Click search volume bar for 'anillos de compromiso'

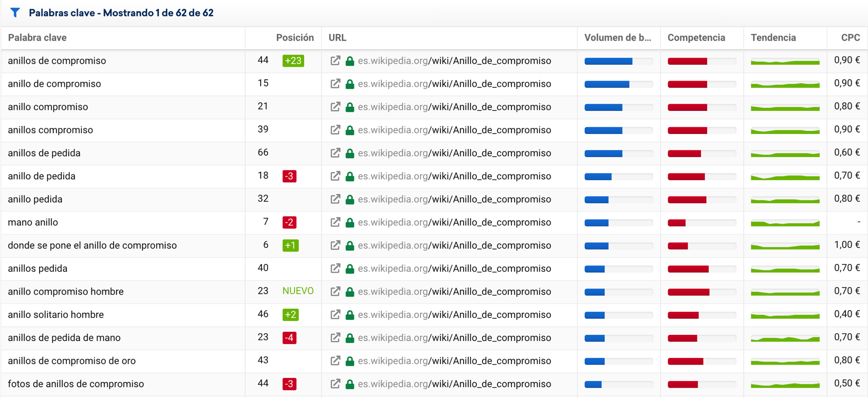[x=619, y=61]
